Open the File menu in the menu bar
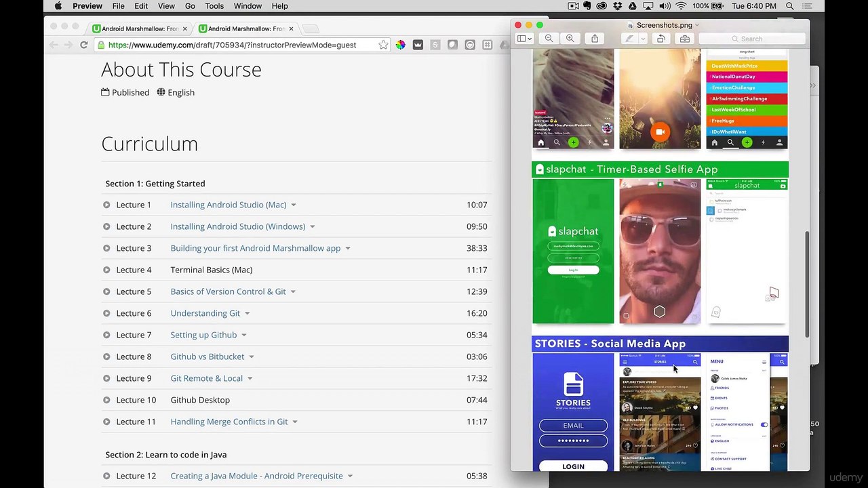 pyautogui.click(x=118, y=6)
